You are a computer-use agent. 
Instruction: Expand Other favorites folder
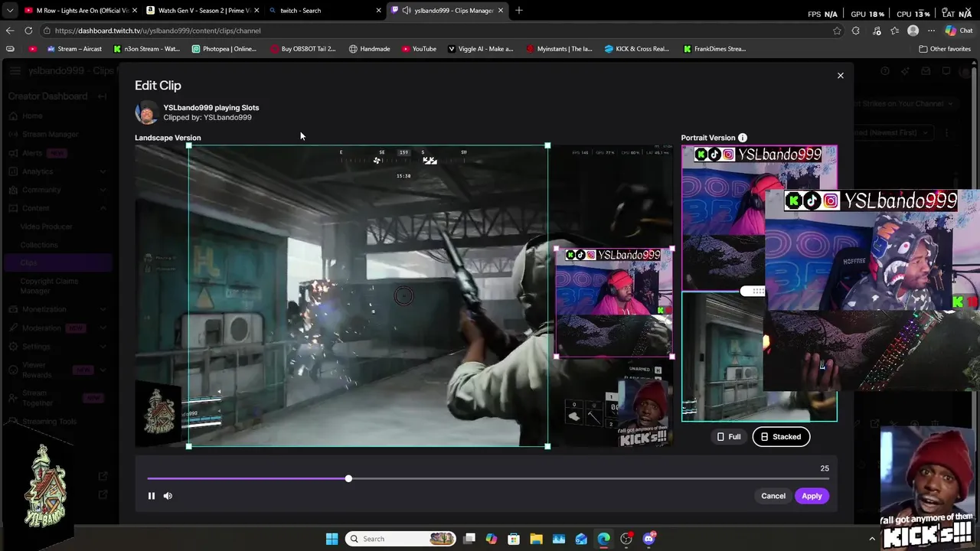coord(945,49)
